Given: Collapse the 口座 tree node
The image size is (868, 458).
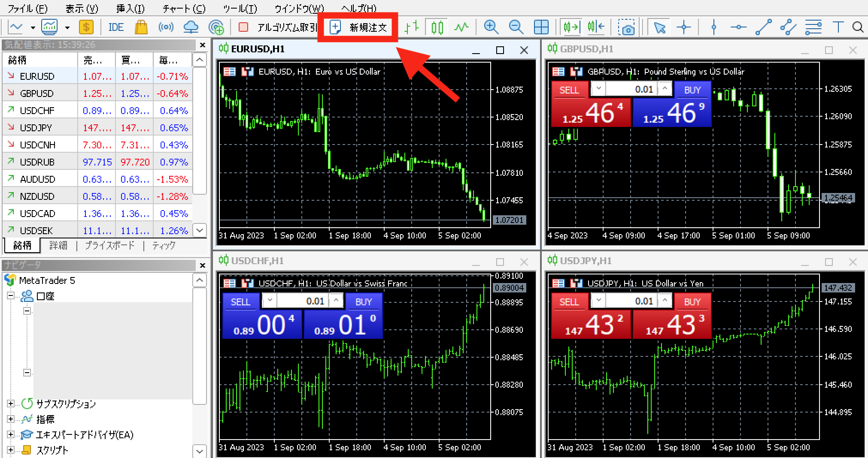Looking at the screenshot, I should coord(11,295).
